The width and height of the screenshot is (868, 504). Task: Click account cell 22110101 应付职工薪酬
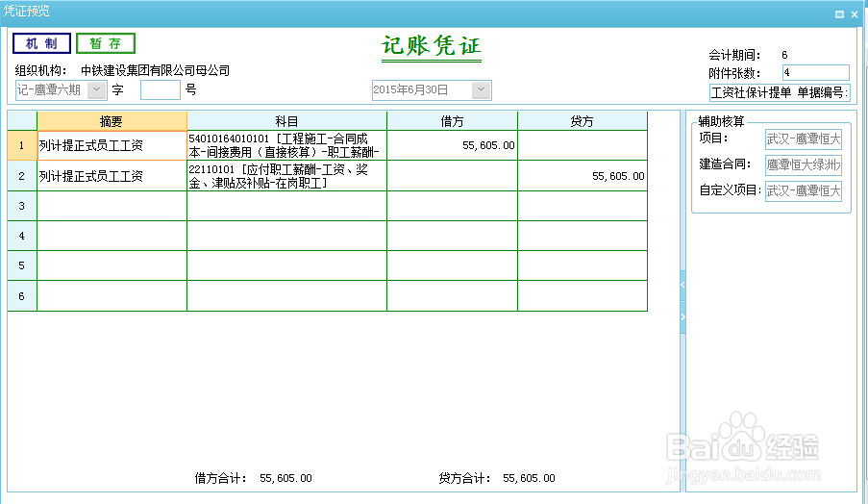point(286,176)
